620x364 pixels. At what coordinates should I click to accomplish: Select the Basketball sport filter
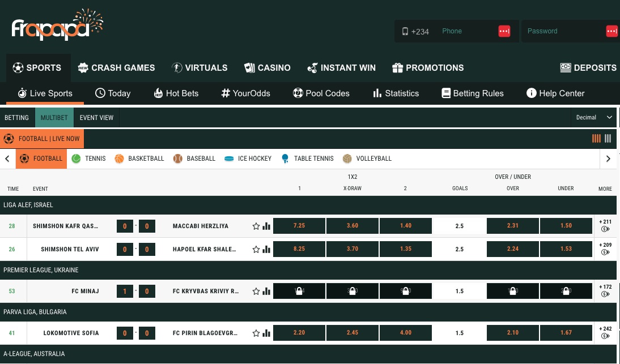coord(139,159)
